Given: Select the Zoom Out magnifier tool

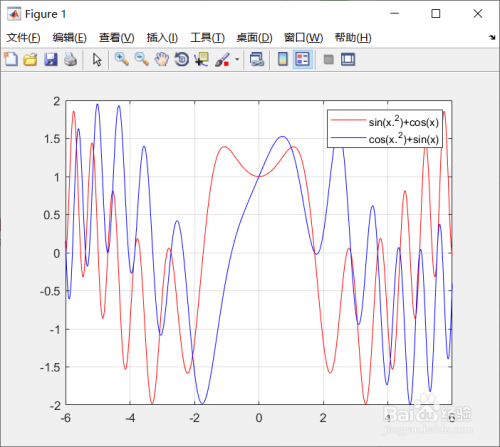Looking at the screenshot, I should click(x=141, y=60).
